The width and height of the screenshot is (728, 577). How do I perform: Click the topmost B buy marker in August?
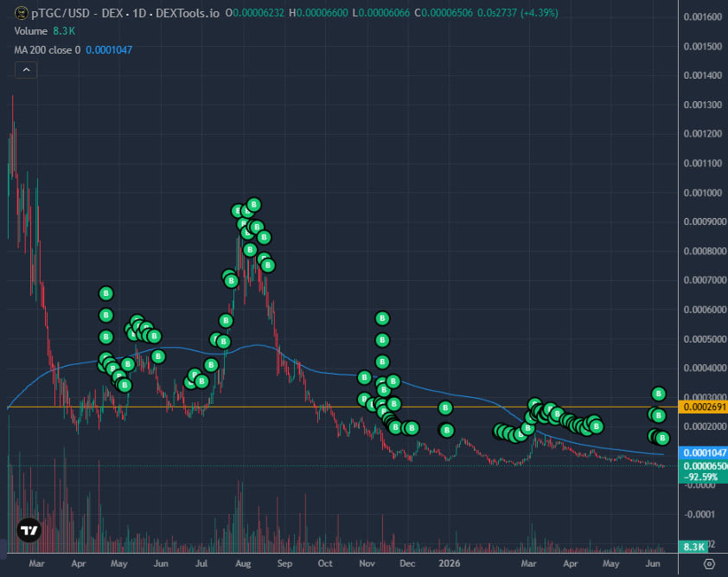[253, 204]
